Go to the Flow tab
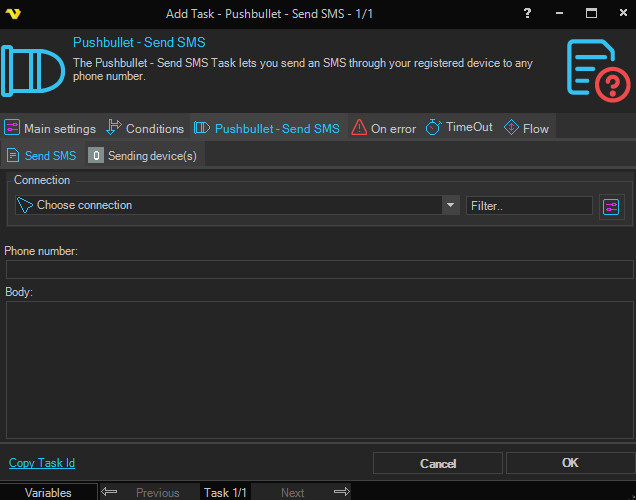The width and height of the screenshot is (636, 500). point(526,128)
